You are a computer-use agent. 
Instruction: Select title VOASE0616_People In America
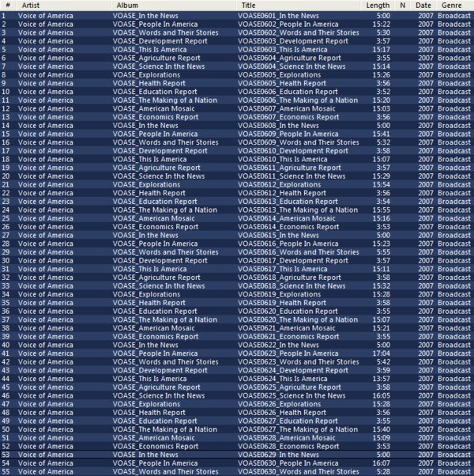tap(288, 244)
